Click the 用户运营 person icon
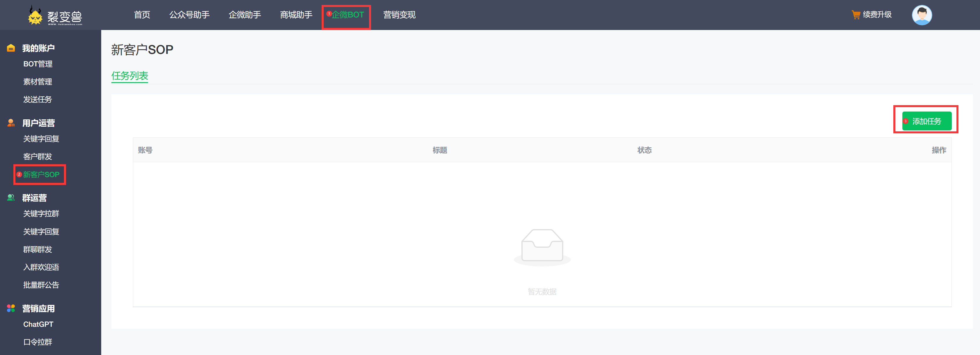The image size is (980, 355). point(11,122)
